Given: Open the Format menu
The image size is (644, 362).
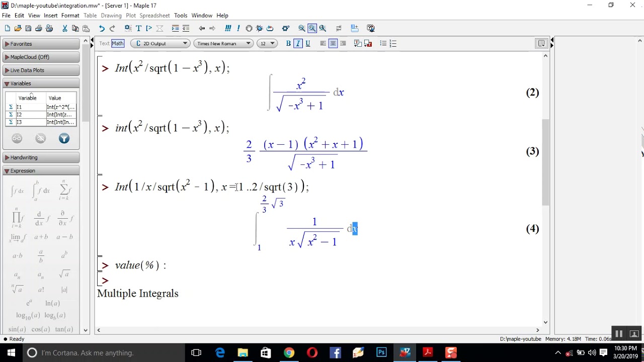Looking at the screenshot, I should pos(70,16).
